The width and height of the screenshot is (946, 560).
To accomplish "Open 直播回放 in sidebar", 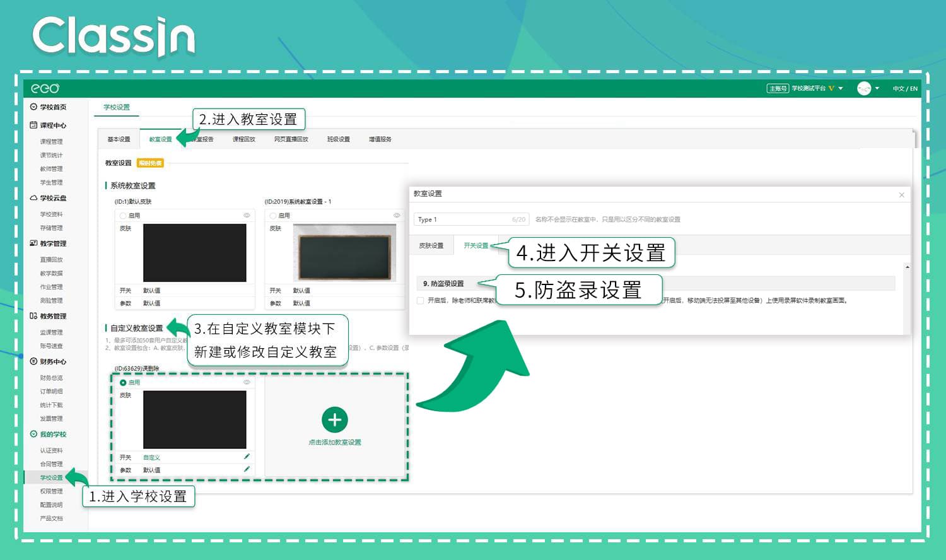I will coord(51,260).
